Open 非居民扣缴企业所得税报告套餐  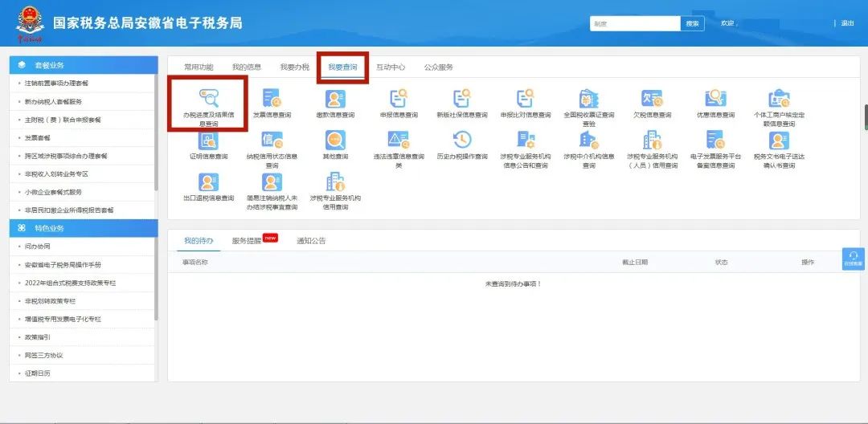[x=69, y=210]
